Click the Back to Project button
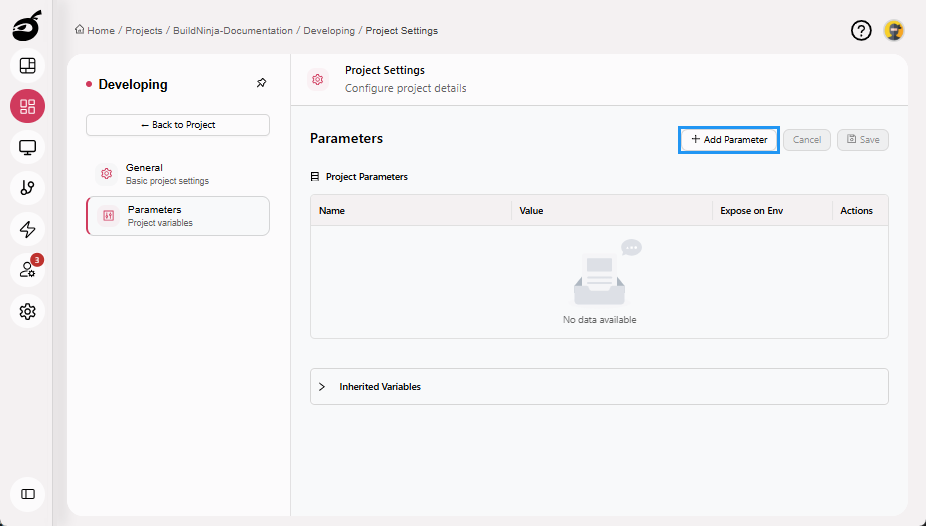 (178, 125)
